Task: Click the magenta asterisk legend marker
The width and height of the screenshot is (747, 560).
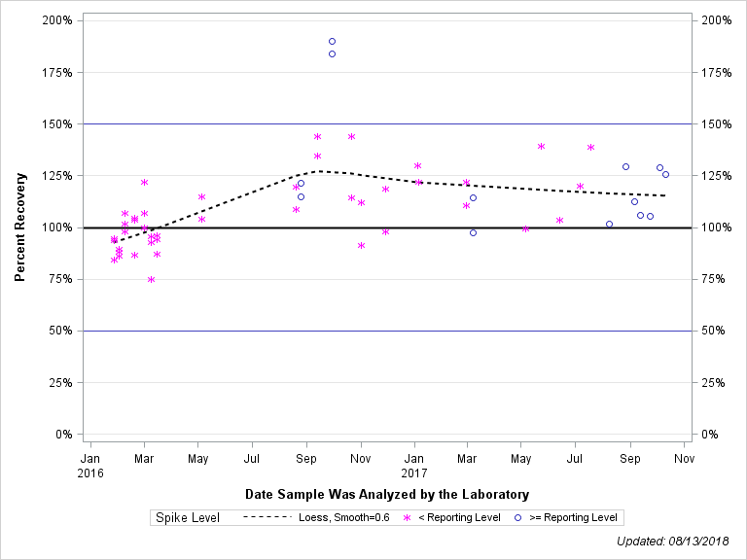Action: 408,517
